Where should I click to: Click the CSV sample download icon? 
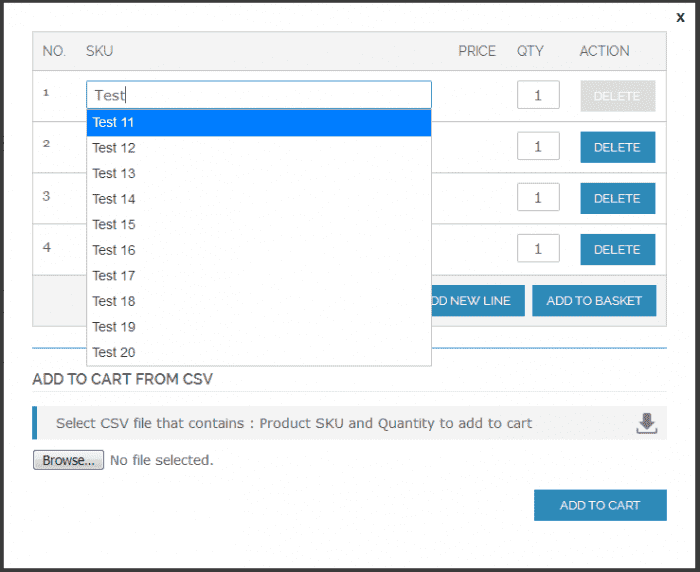pos(647,423)
